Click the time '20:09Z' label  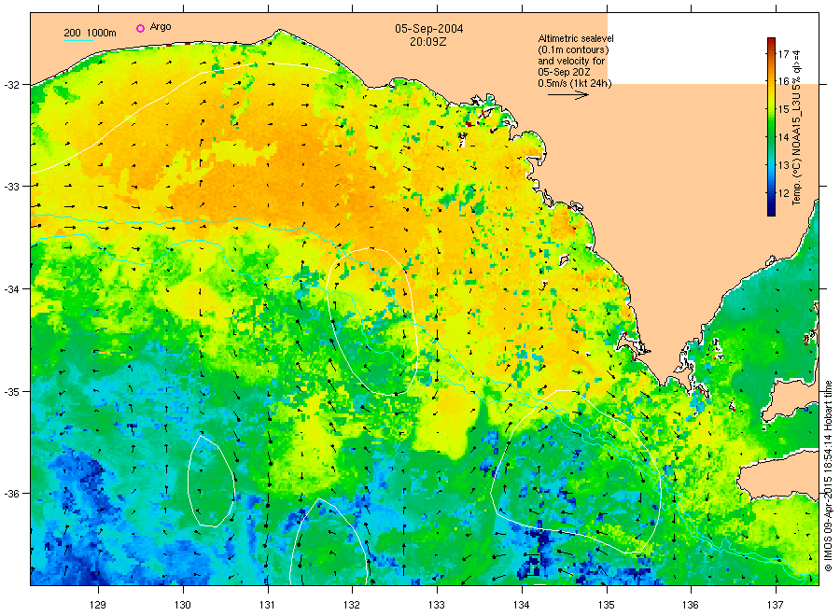pos(428,41)
